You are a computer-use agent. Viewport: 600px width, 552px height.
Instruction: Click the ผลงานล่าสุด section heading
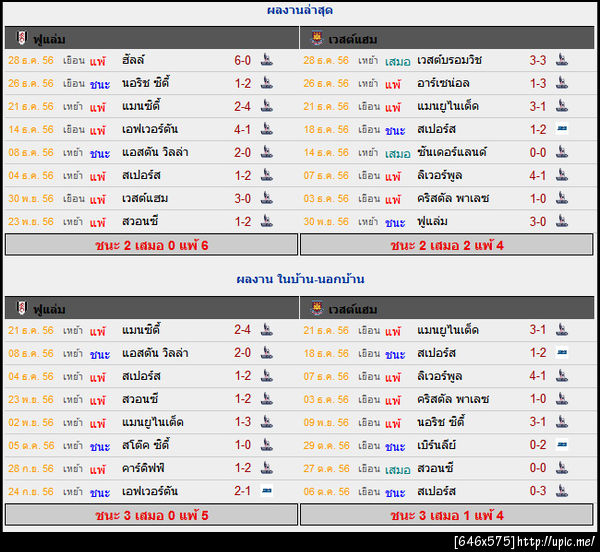click(x=300, y=10)
